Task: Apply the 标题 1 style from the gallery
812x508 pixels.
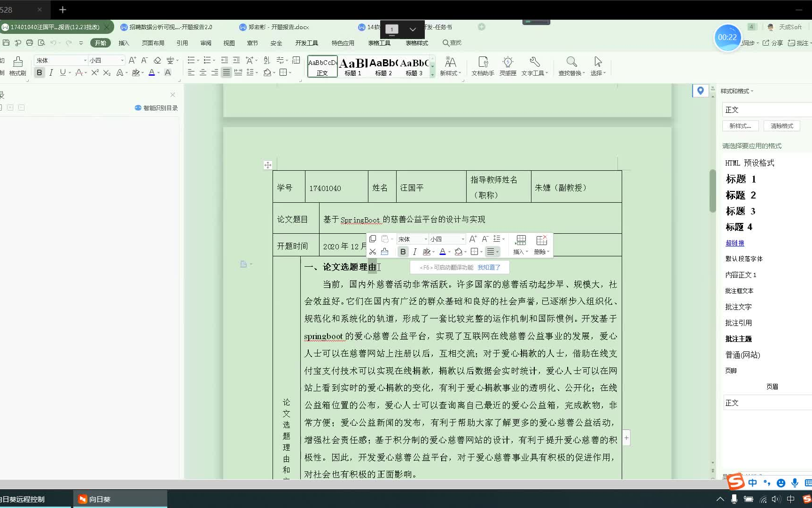Action: [353, 66]
